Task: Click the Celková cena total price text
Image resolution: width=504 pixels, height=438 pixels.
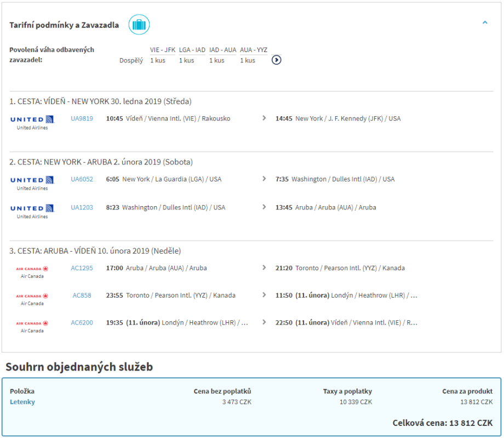Action: click(442, 423)
